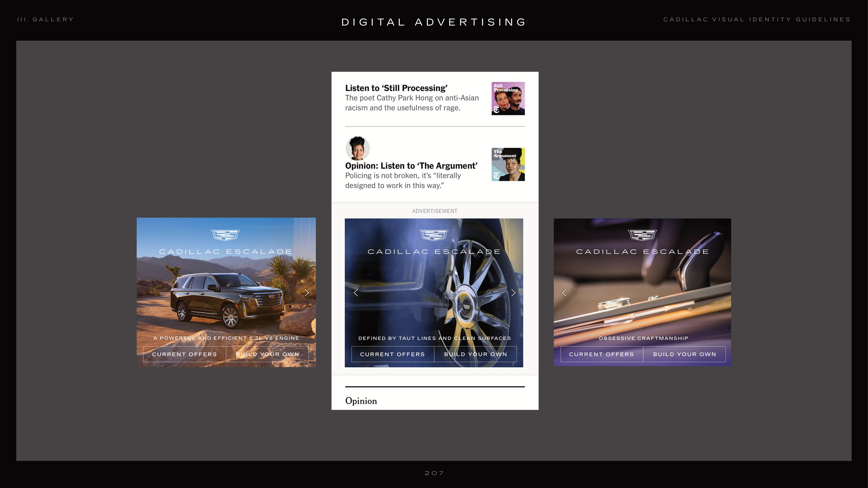The height and width of the screenshot is (488, 868).
Task: Click Current Offers on desert Escalade ad
Action: click(184, 354)
